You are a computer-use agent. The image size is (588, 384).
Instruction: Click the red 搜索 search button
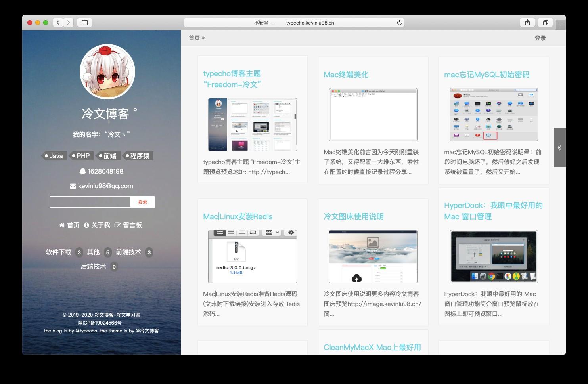(142, 202)
